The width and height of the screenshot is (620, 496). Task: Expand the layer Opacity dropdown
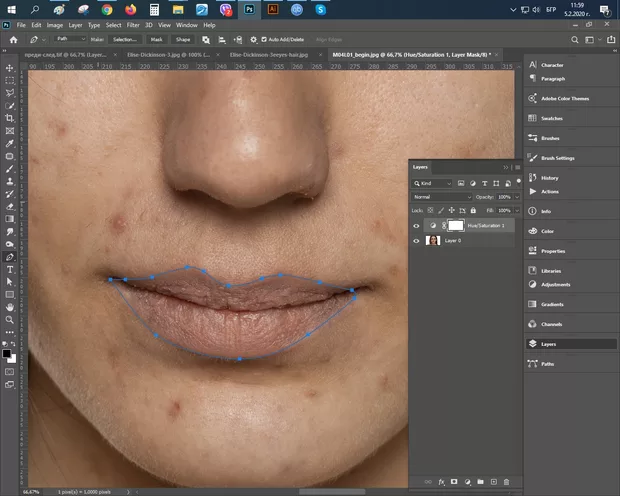click(515, 197)
